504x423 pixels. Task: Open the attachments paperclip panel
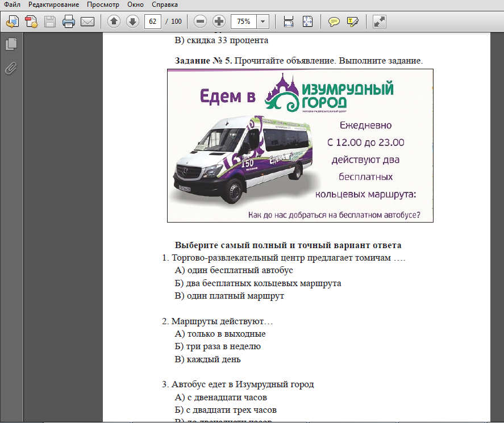11,68
